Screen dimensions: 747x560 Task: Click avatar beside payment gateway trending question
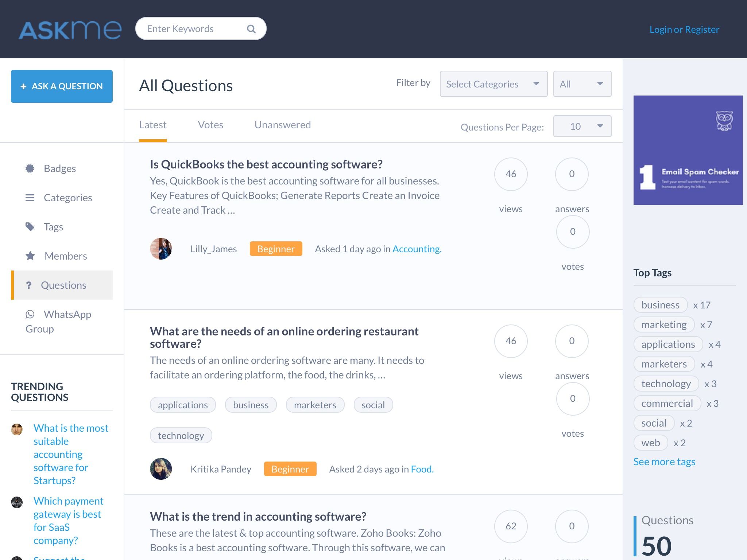pyautogui.click(x=17, y=502)
